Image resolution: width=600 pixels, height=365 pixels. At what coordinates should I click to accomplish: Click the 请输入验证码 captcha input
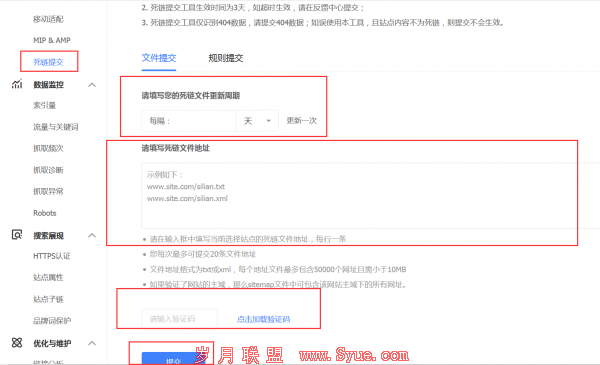179,319
